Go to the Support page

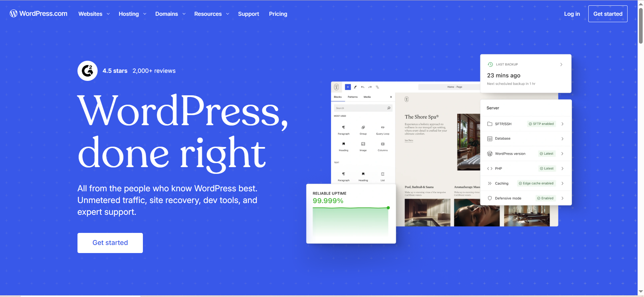(249, 14)
